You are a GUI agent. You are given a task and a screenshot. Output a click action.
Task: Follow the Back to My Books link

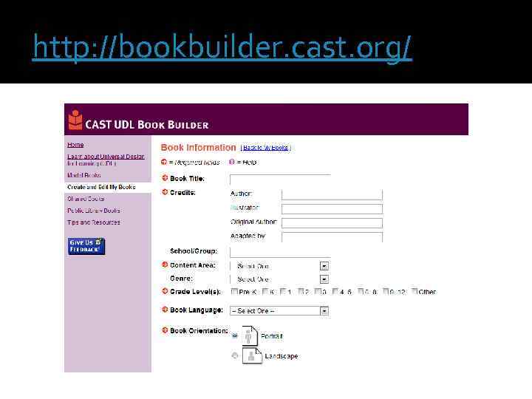[266, 148]
